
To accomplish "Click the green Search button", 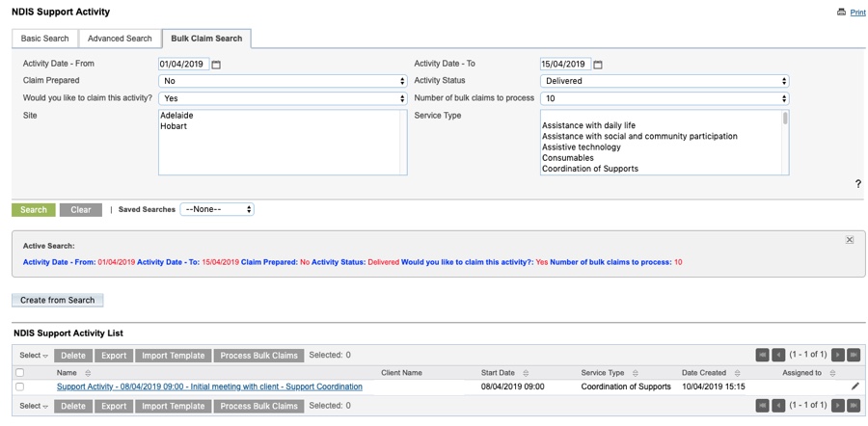I will [x=34, y=210].
